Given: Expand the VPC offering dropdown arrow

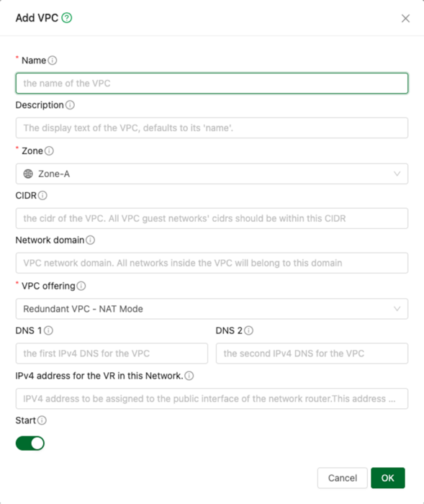Looking at the screenshot, I should tap(397, 309).
